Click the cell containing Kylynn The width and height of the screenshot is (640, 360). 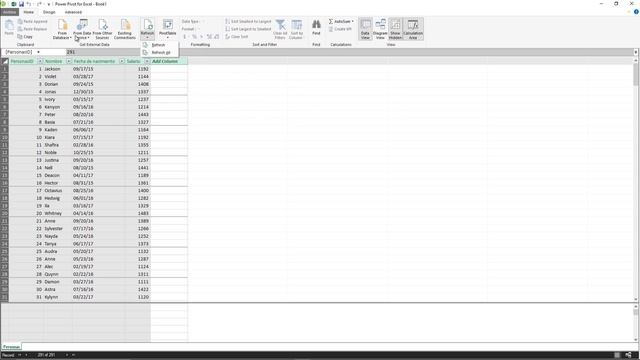click(58, 297)
